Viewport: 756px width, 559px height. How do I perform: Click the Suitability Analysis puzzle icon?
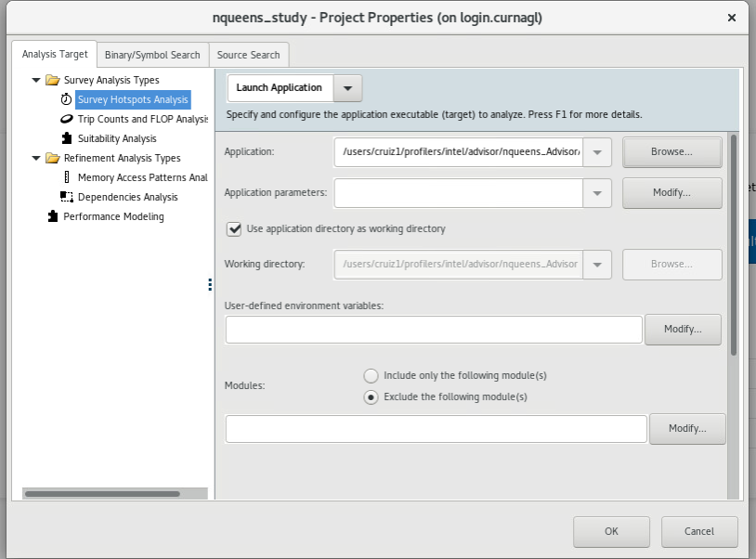66,138
